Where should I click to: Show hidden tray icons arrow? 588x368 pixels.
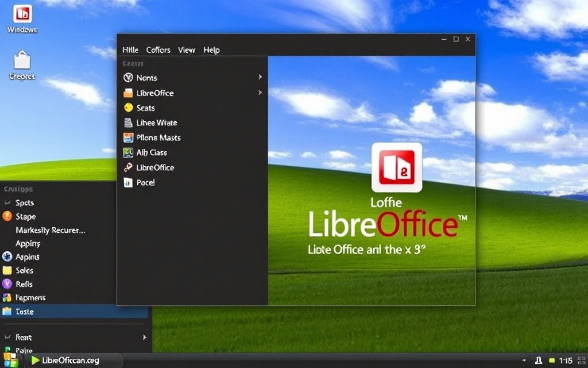(524, 361)
